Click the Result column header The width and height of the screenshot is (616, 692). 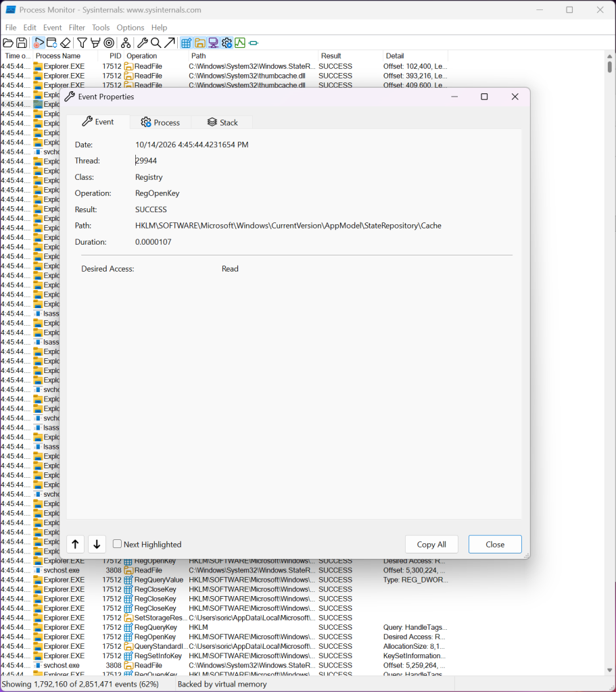click(x=350, y=55)
